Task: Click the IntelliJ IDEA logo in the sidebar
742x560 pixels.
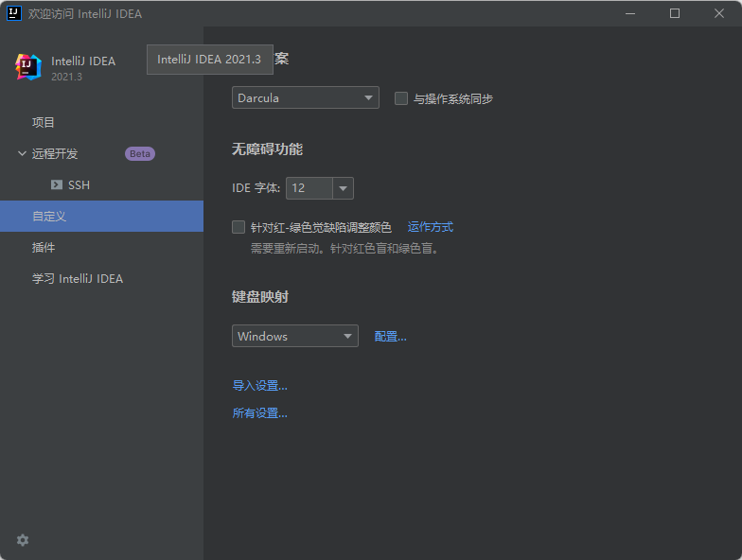Action: [28, 66]
